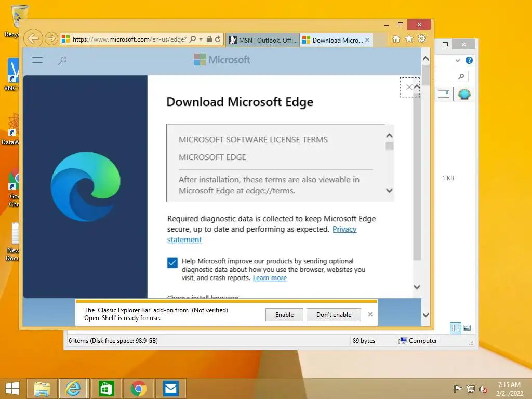Viewport: 532px width, 399px height.
Task: Click 6 items disk free space text
Action: pos(113,341)
